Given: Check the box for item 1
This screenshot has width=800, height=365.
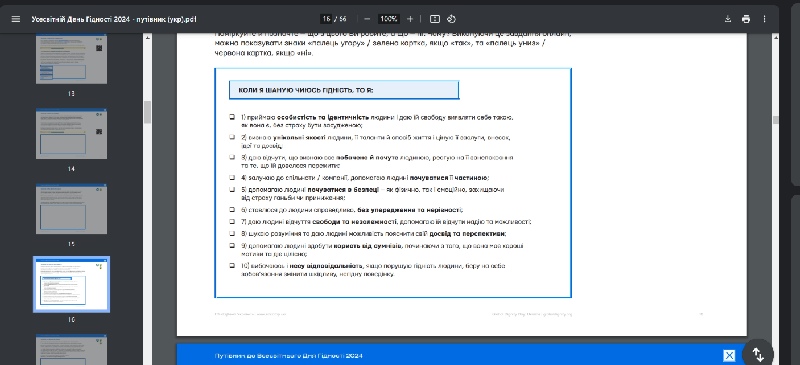Looking at the screenshot, I should (x=232, y=117).
